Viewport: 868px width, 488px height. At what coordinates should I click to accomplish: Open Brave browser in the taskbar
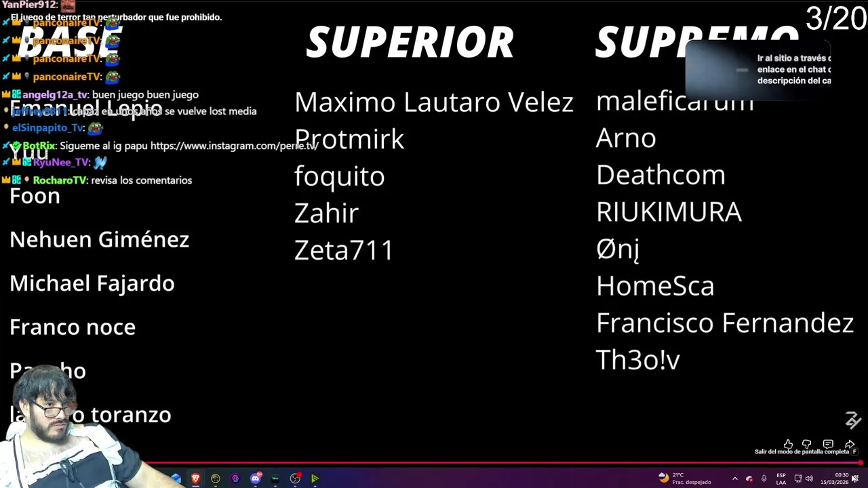pos(196,479)
